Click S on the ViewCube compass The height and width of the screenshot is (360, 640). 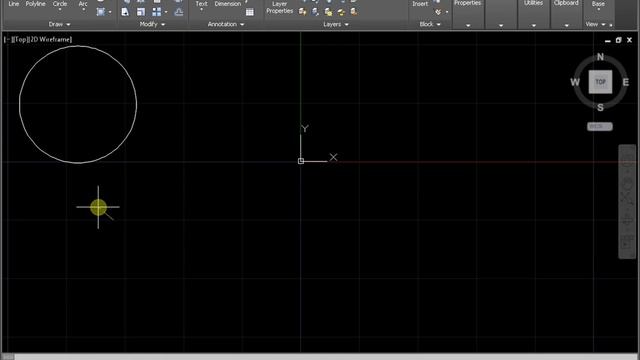[600, 108]
